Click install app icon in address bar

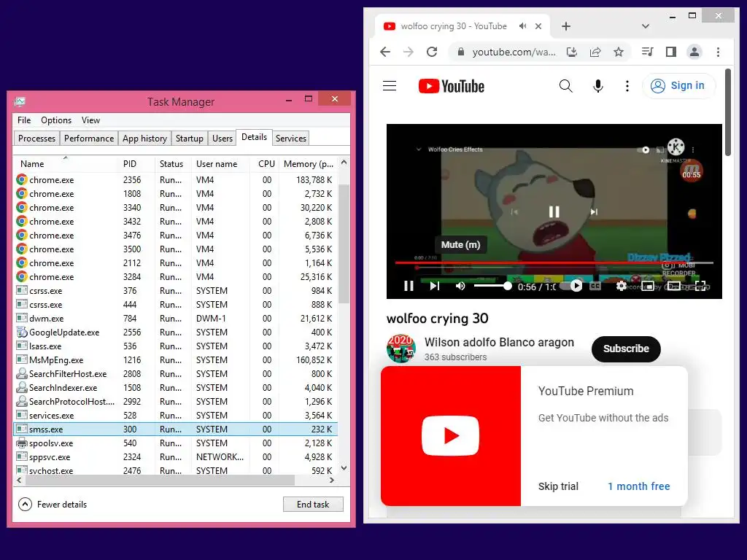[572, 52]
